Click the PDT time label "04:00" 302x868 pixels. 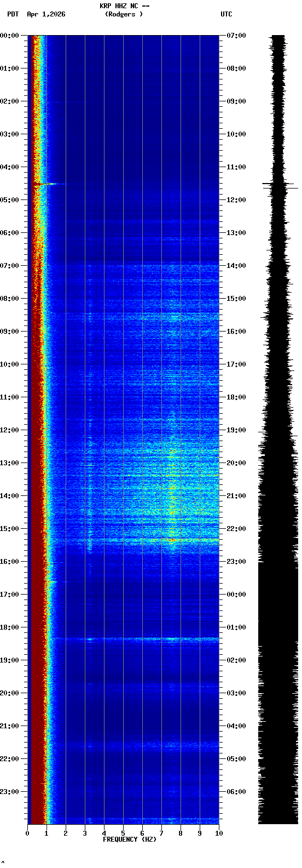[x=9, y=167]
